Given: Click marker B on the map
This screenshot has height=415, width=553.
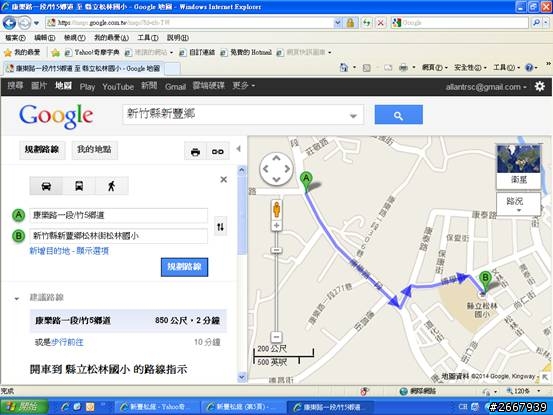Looking at the screenshot, I should point(485,282).
